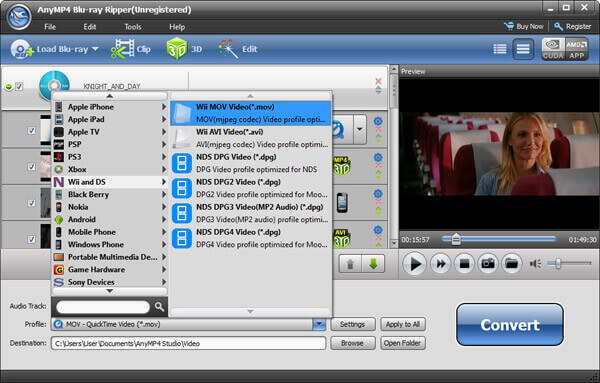Click the Destination path field
The height and width of the screenshot is (383, 600).
188,343
